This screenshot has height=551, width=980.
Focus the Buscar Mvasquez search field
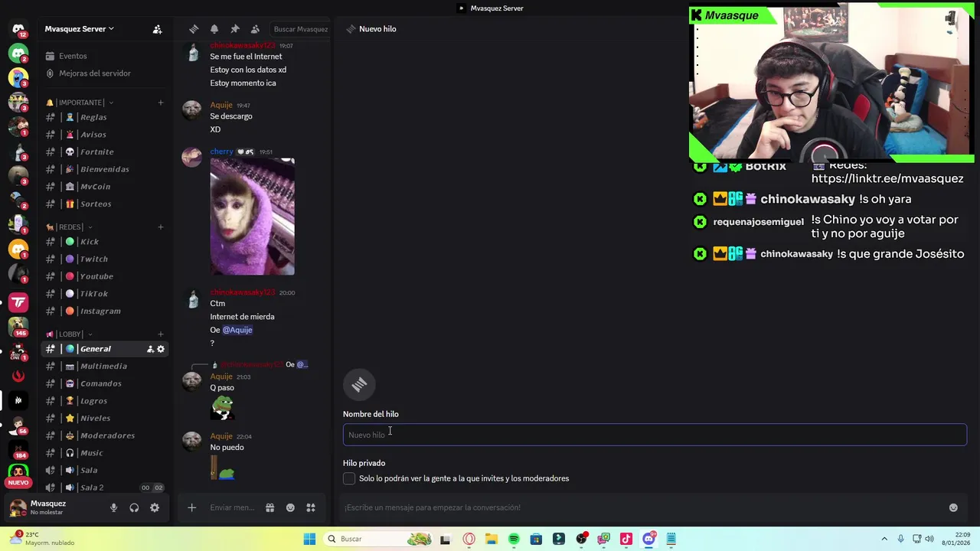click(x=300, y=29)
